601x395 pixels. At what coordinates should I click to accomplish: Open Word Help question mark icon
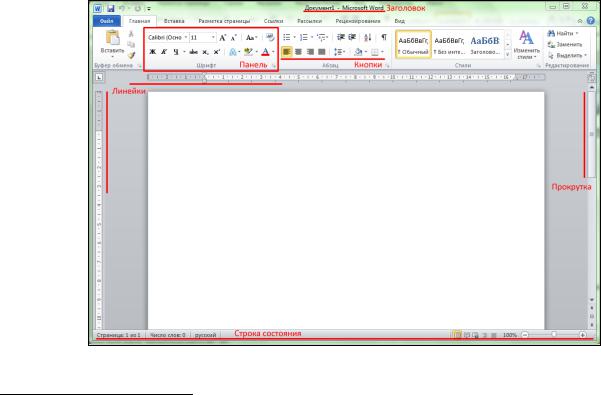pyautogui.click(x=591, y=21)
